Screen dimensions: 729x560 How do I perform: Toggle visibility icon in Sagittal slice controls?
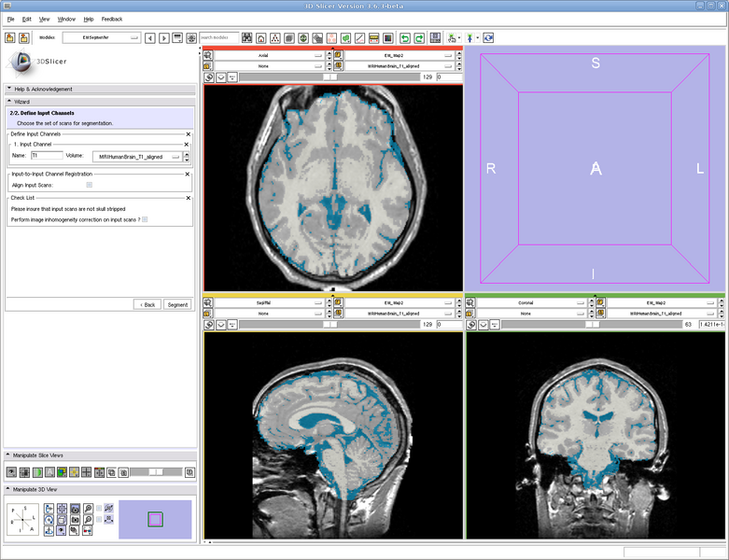[221, 325]
